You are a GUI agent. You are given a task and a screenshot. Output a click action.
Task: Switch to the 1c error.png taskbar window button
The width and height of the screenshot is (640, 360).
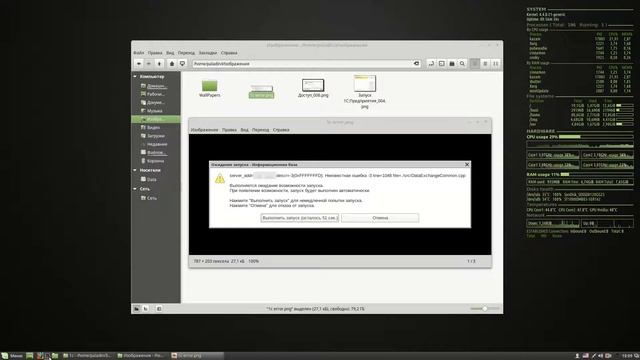[x=197, y=356]
